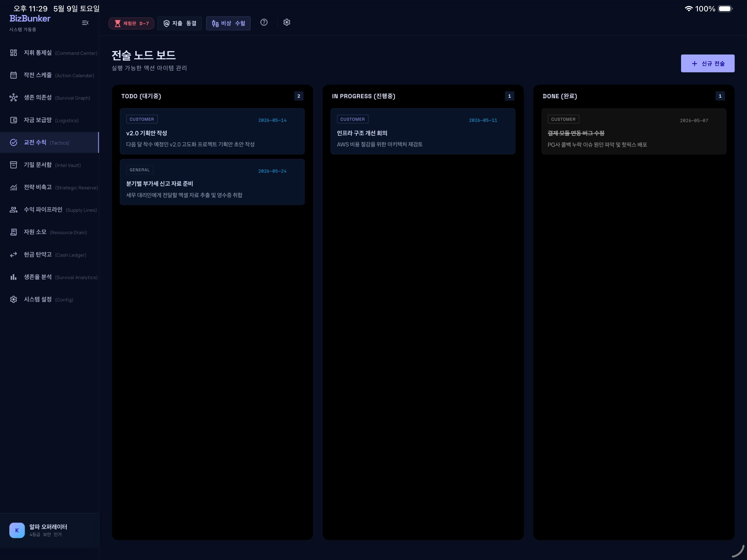This screenshot has width=747, height=560.
Task: Click the IN PROGRESS (진행중) column header
Action: [x=363, y=96]
